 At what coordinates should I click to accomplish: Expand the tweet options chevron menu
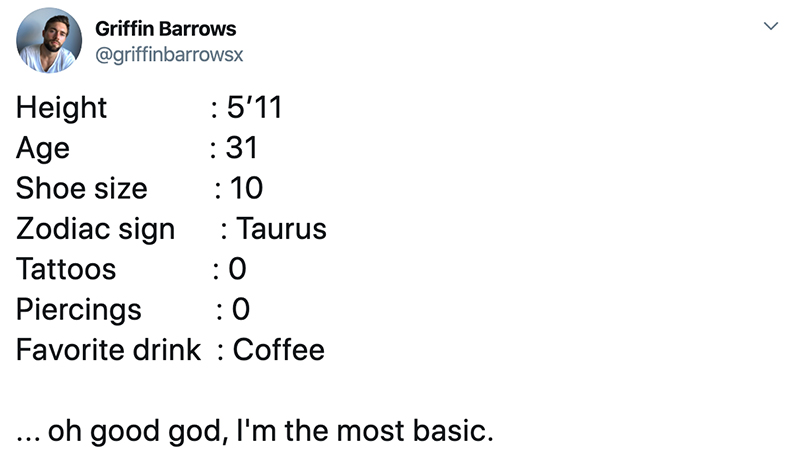[770, 25]
